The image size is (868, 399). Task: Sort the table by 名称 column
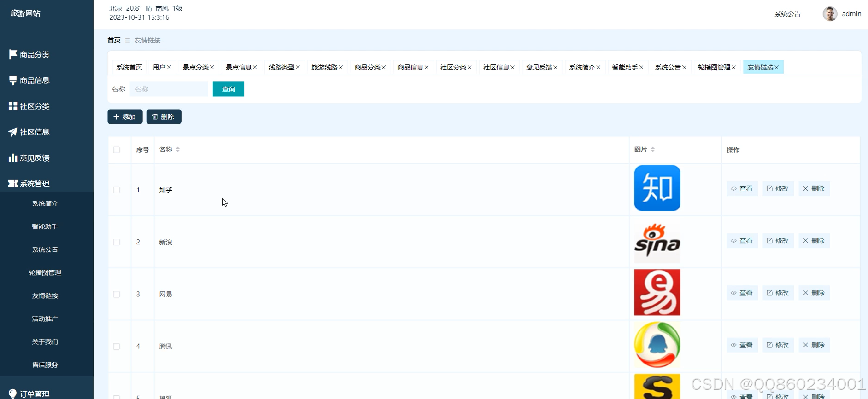[178, 150]
